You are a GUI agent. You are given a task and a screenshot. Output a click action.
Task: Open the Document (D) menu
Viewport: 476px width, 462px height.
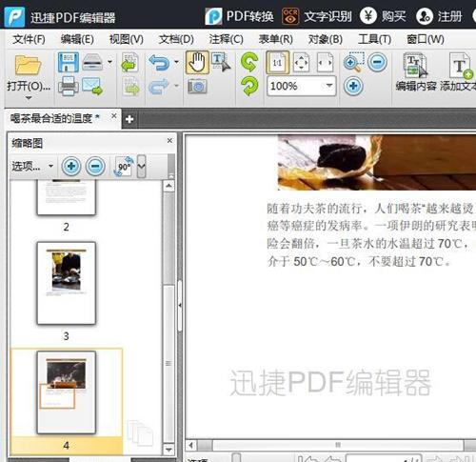click(x=176, y=39)
